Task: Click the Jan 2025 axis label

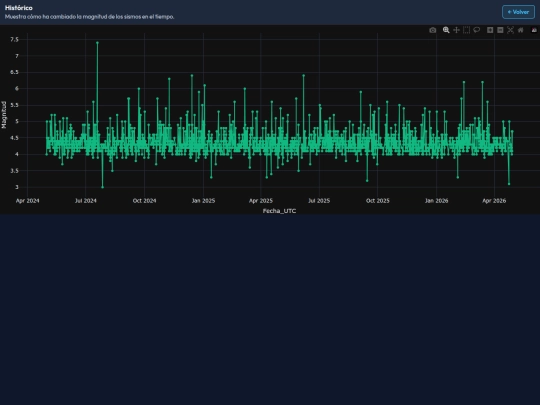Action: tap(203, 200)
